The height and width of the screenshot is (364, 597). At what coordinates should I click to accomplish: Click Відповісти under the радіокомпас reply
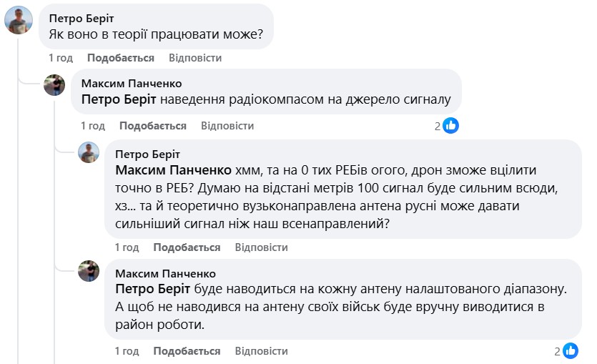point(227,126)
